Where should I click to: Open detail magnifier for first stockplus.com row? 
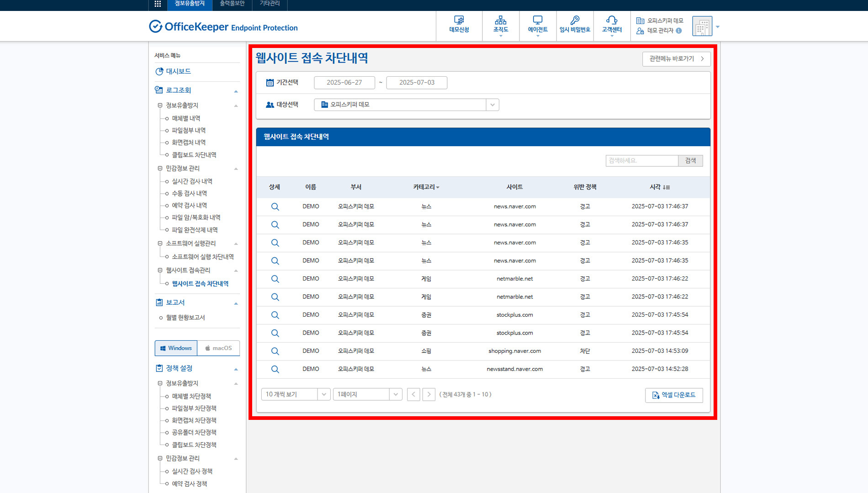[275, 315]
